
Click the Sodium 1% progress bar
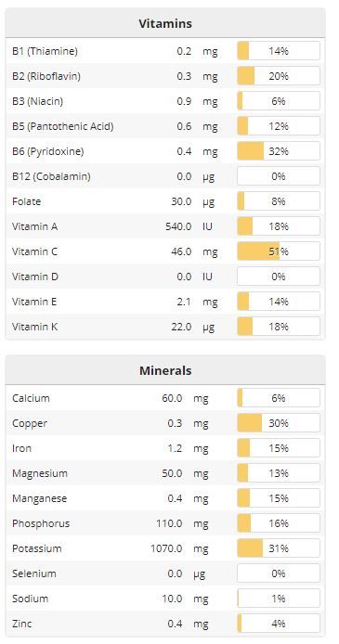click(x=279, y=599)
